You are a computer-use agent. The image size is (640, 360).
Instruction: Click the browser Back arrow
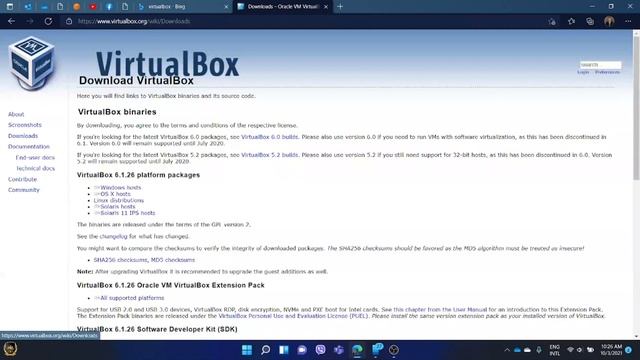click(x=11, y=21)
